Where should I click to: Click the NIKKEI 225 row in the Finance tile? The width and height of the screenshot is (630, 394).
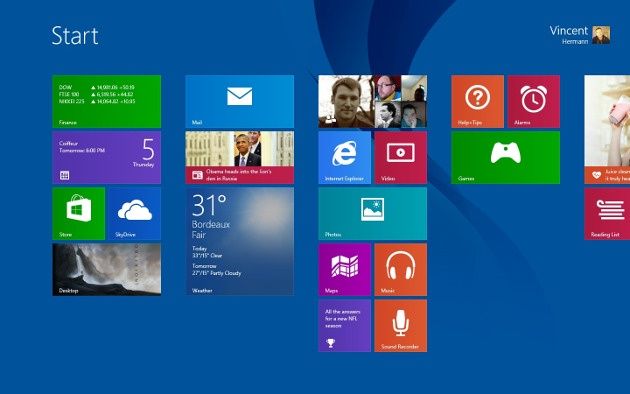pyautogui.click(x=97, y=102)
